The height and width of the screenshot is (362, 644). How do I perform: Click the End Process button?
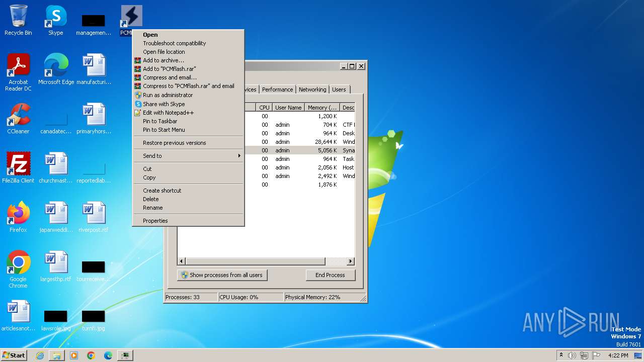(330, 275)
